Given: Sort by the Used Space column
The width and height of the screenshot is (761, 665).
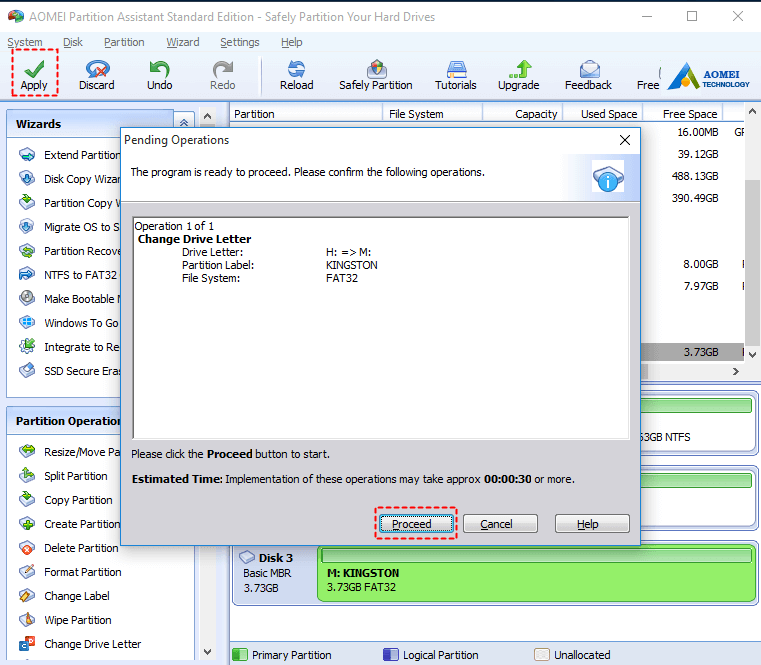Looking at the screenshot, I should coord(603,114).
